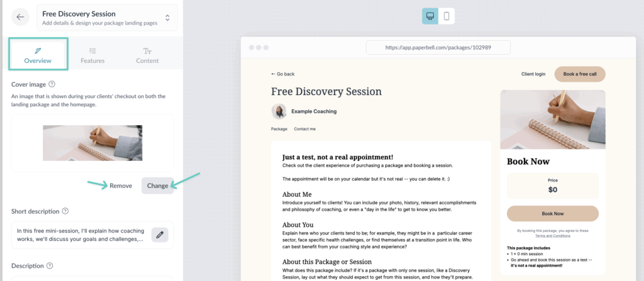Click the preview URL address bar
The height and width of the screenshot is (281, 644).
[x=438, y=48]
